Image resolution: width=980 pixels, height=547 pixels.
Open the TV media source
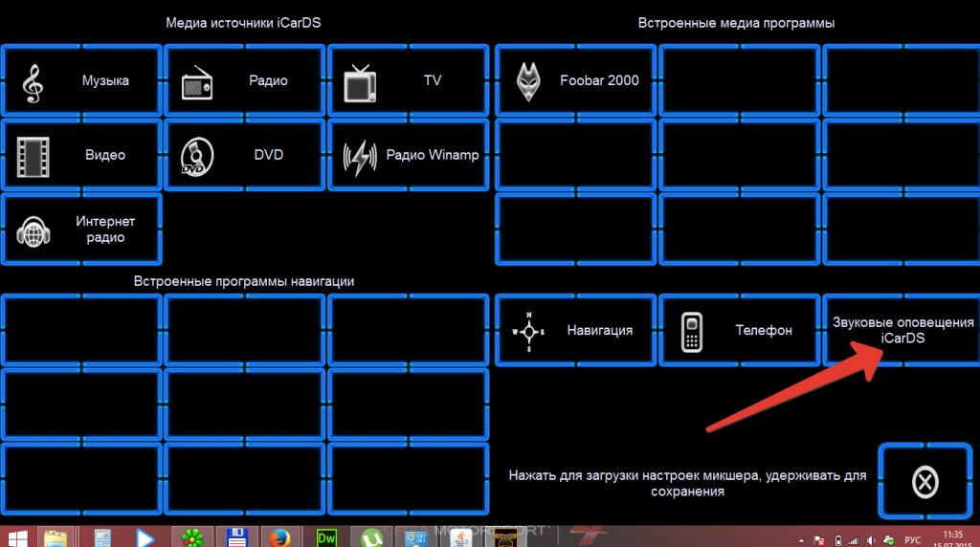point(408,81)
